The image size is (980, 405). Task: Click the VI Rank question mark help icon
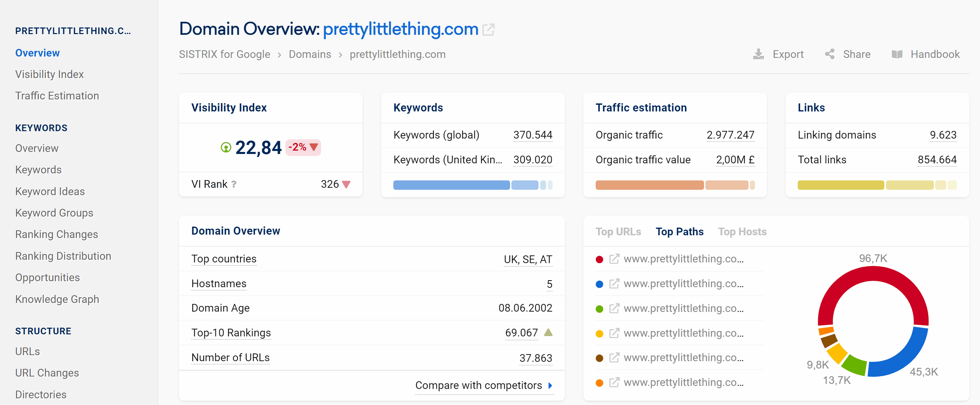point(234,184)
